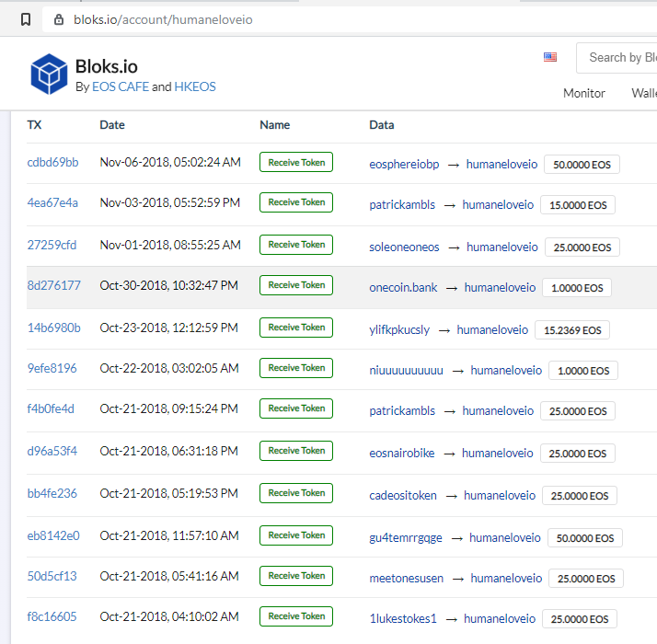Click humaneloveio in the onecoin.bank row
Screen dimensions: 657x644
pyautogui.click(x=500, y=288)
